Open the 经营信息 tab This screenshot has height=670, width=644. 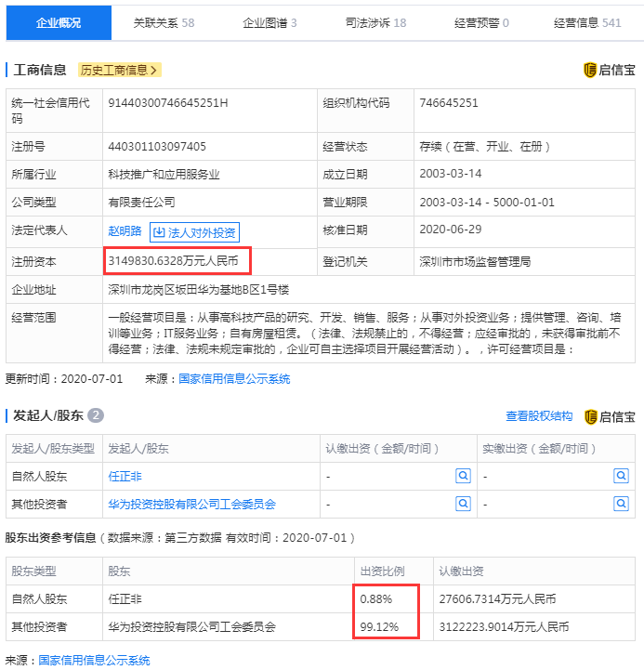587,22
